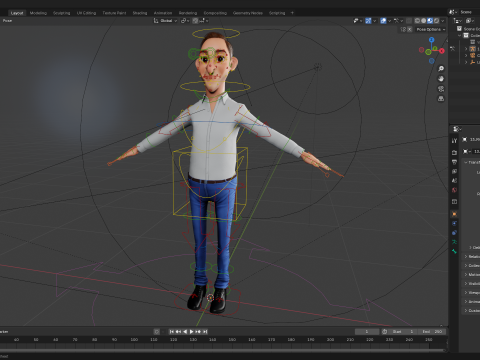Image resolution: width=480 pixels, height=360 pixels.
Task: Toggle the camera view icon
Action: (x=441, y=89)
